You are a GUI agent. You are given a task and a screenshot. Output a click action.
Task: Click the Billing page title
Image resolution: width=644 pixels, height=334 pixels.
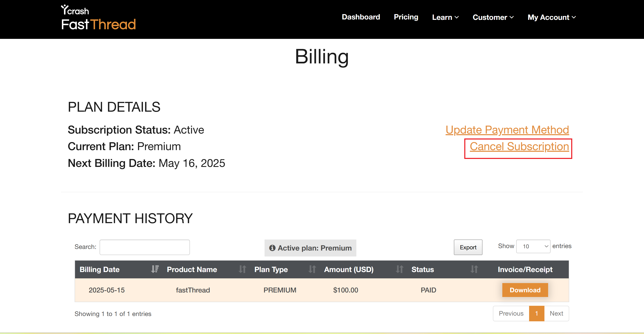point(322,57)
